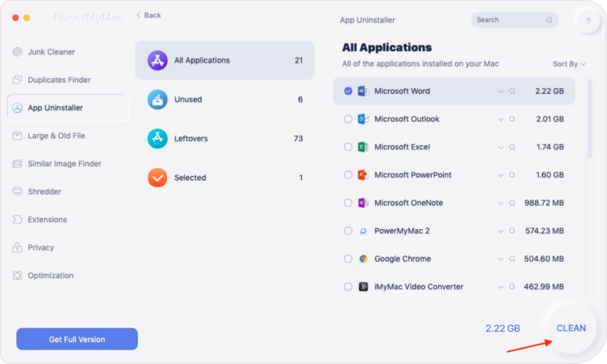Open the Optimization module
This screenshot has height=364, width=607.
point(68,275)
